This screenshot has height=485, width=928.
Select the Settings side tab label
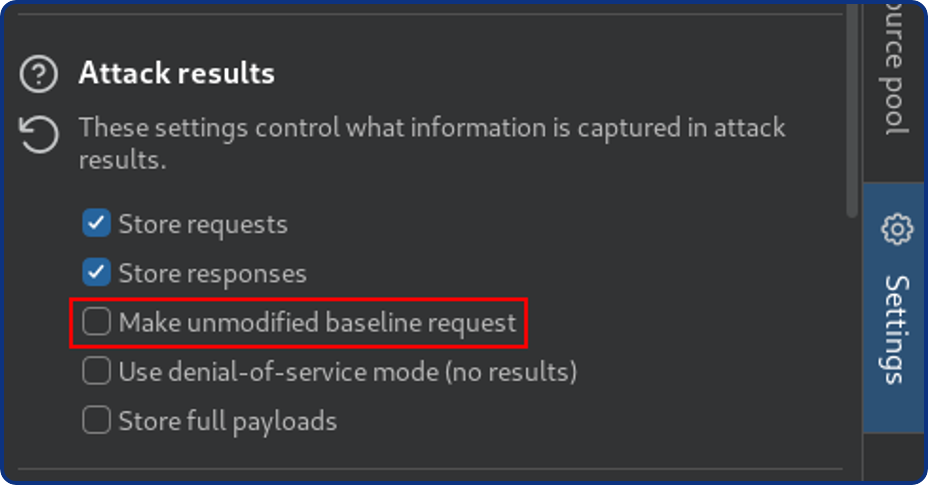click(x=896, y=328)
